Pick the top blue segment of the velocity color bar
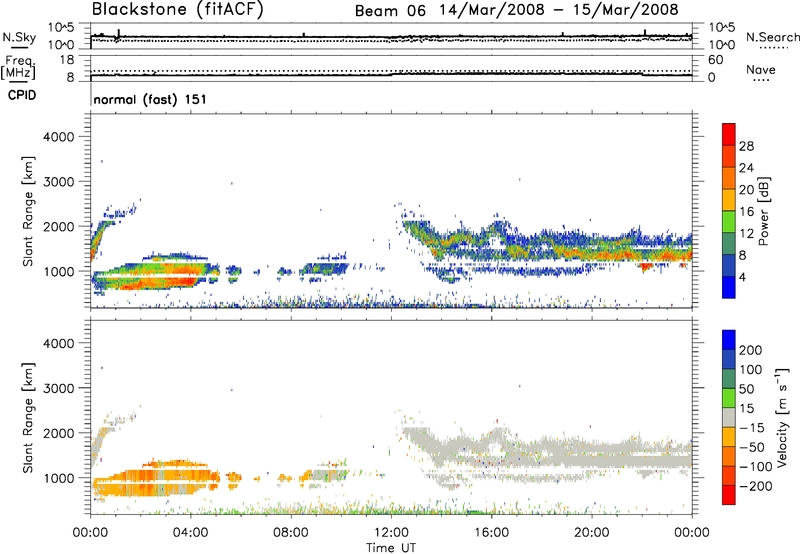 729,340
